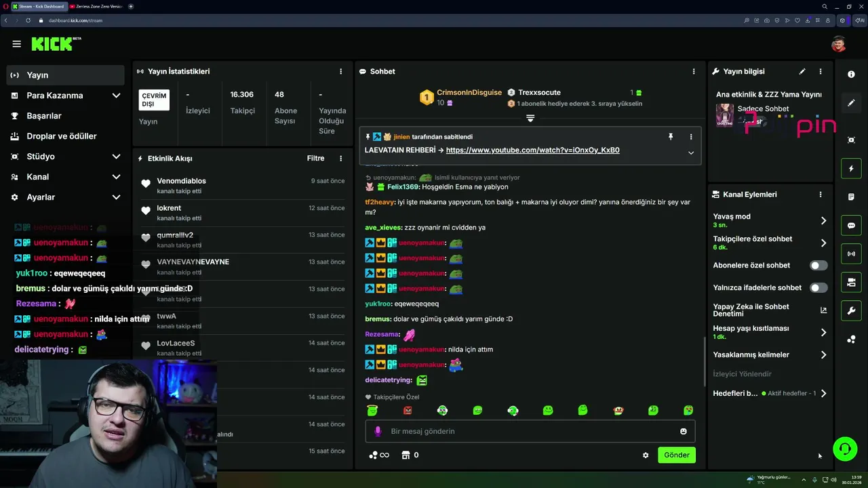Open the user profile avatar

(x=839, y=44)
